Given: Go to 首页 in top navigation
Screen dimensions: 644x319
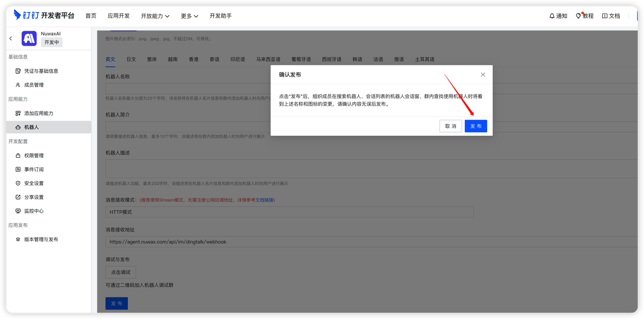Looking at the screenshot, I should coord(91,16).
